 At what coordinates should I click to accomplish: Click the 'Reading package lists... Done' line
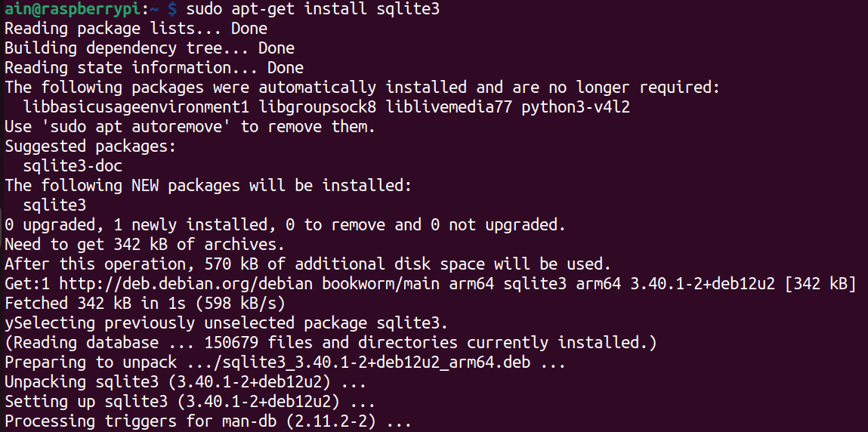pos(136,29)
